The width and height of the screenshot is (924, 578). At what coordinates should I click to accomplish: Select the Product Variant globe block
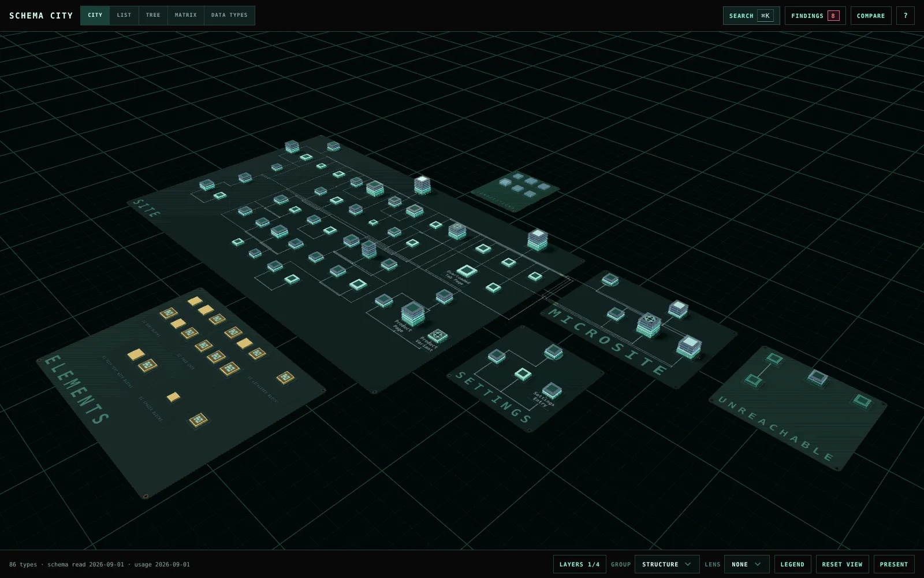pyautogui.click(x=438, y=335)
